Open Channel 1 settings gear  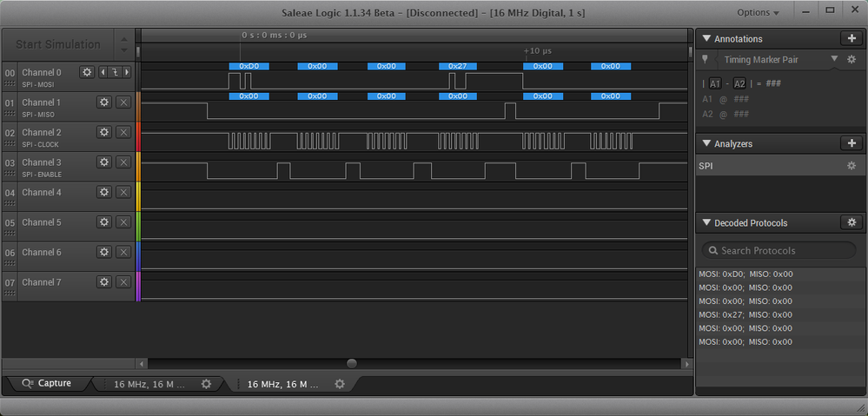[x=104, y=102]
